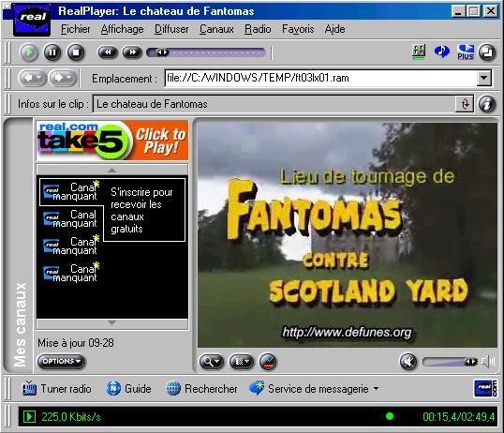Image resolution: width=504 pixels, height=433 pixels.
Task: Click the volume slider
Action: [450, 362]
